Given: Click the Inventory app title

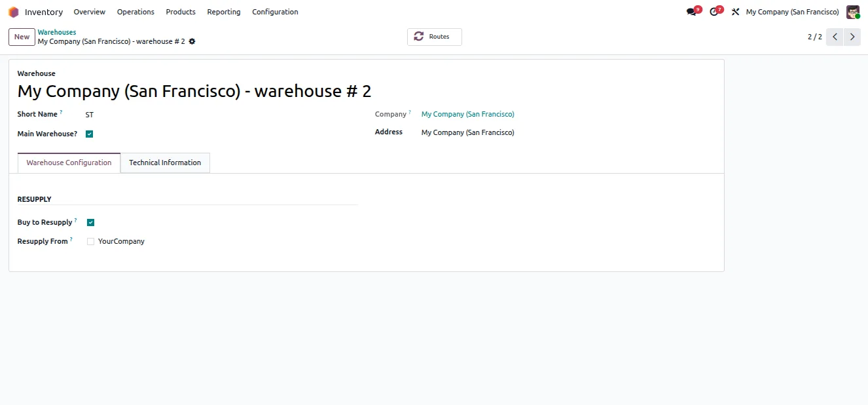Looking at the screenshot, I should point(44,12).
